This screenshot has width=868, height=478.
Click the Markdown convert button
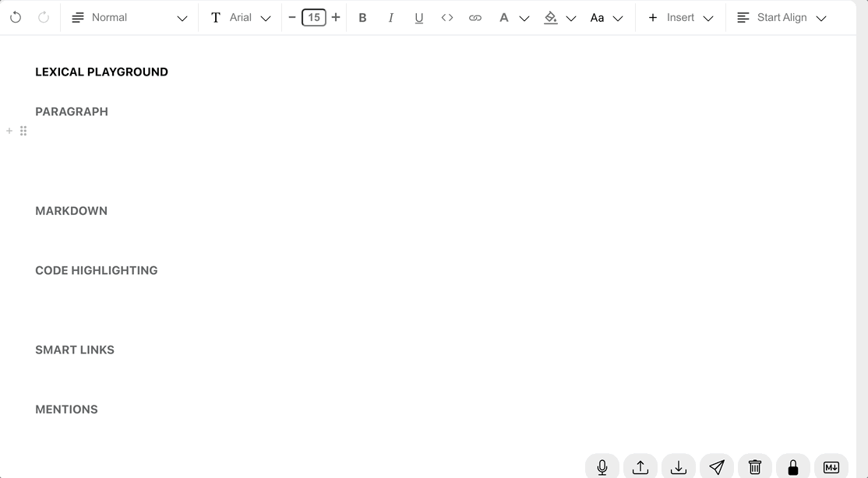(831, 467)
